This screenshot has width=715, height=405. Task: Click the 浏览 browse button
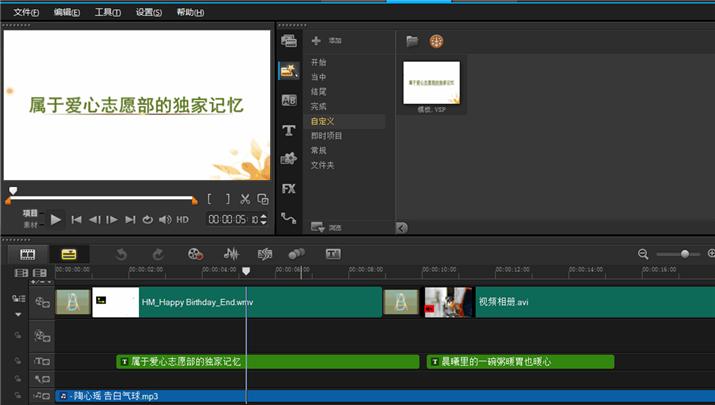[326, 227]
